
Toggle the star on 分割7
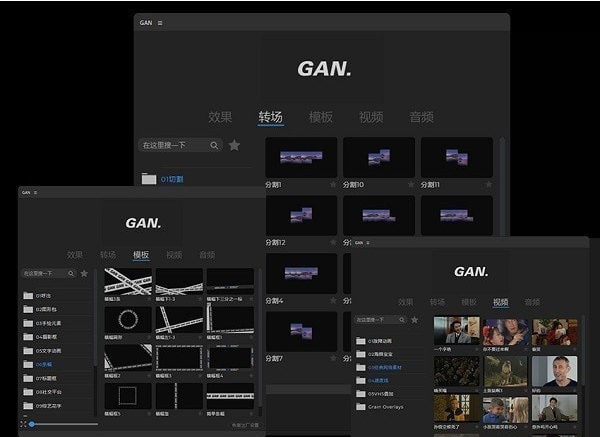click(x=333, y=359)
